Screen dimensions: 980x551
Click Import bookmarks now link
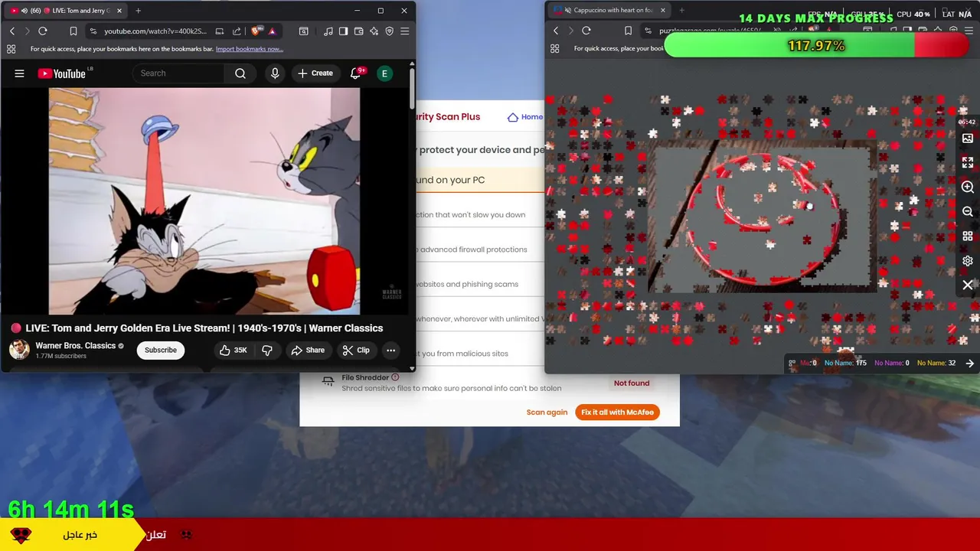point(250,49)
